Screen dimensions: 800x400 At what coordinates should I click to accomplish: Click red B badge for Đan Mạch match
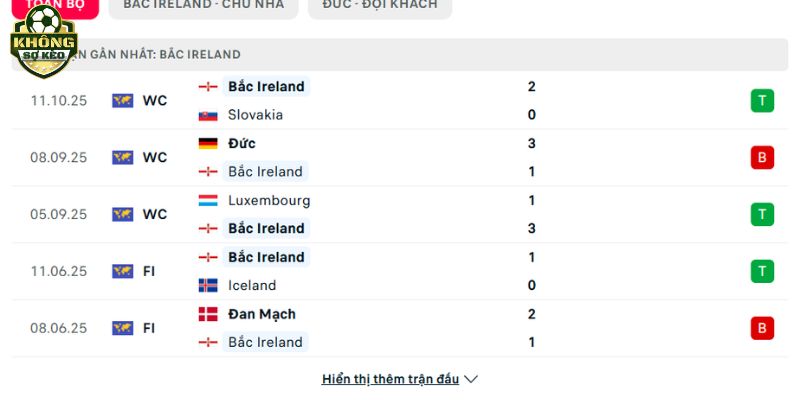[762, 328]
